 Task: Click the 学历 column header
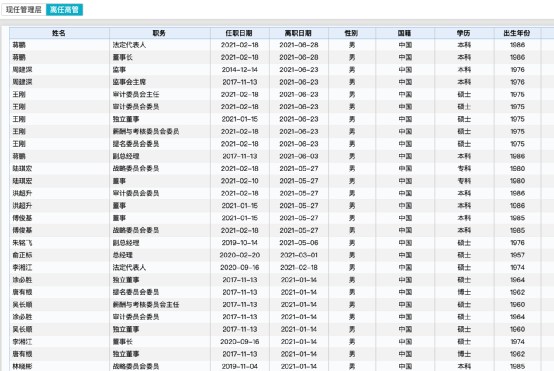pos(464,33)
